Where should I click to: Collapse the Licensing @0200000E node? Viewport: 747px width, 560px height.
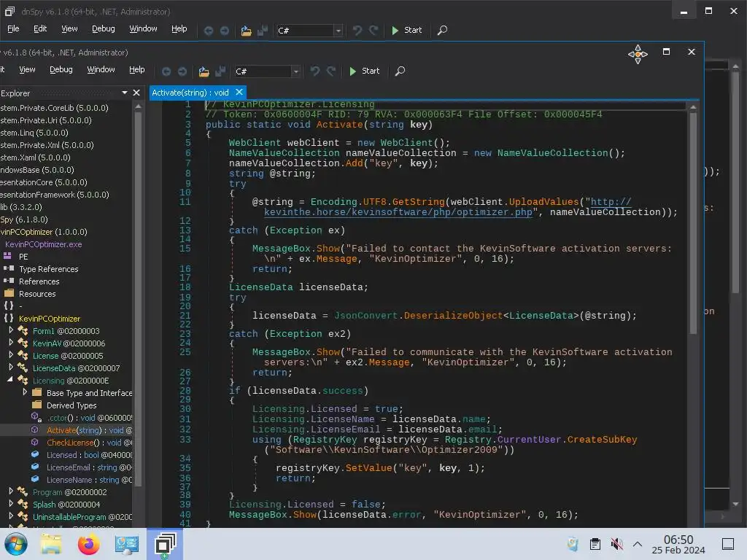(x=10, y=379)
